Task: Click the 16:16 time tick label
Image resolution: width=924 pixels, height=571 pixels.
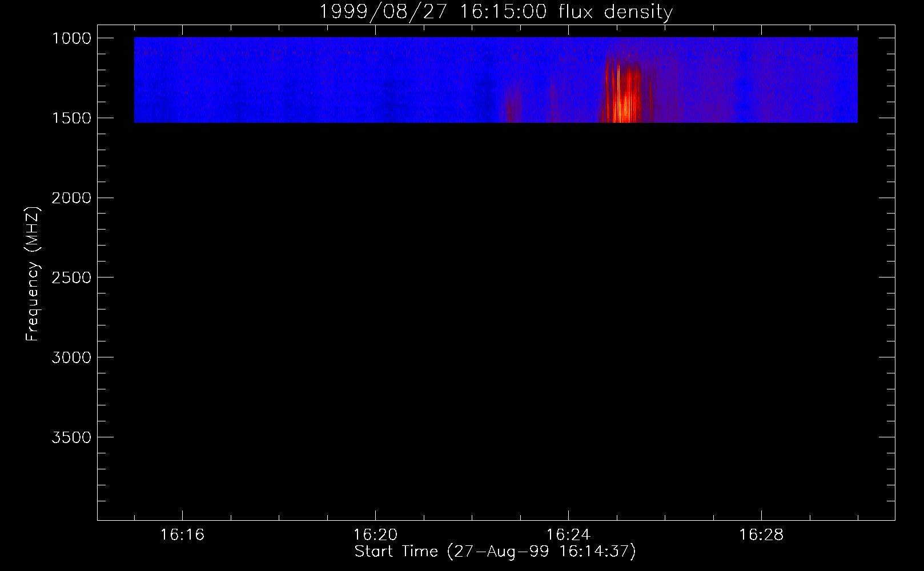Action: (x=182, y=534)
